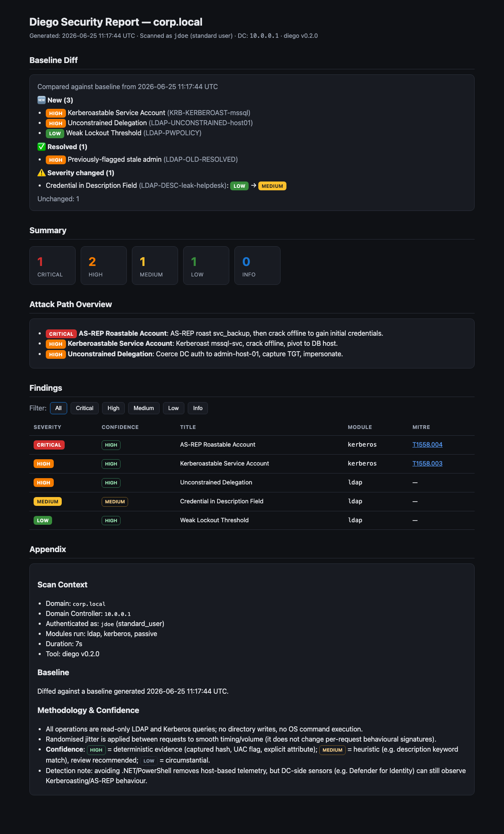The image size is (504, 834).
Task: Click LOW severity badge in Weak Lockout Threshold row
Action: pos(43,521)
